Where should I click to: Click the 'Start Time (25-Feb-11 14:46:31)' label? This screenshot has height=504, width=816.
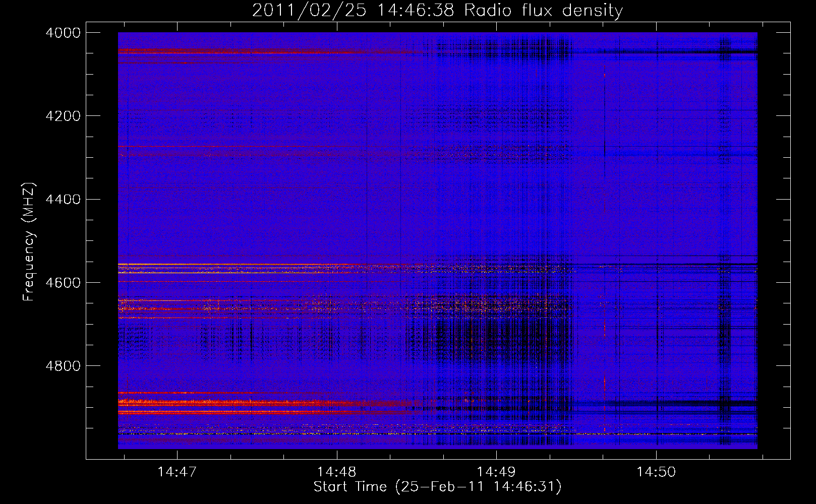[437, 487]
